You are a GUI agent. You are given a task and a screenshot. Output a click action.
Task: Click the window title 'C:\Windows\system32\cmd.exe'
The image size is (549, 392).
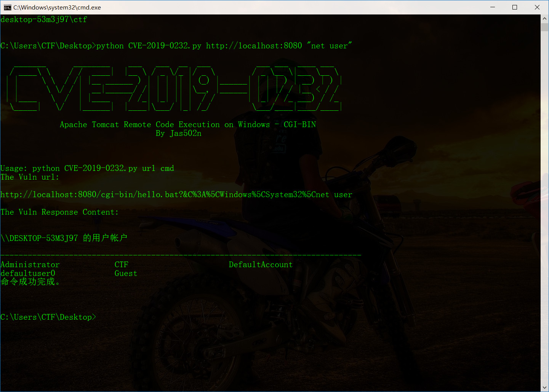coord(57,7)
